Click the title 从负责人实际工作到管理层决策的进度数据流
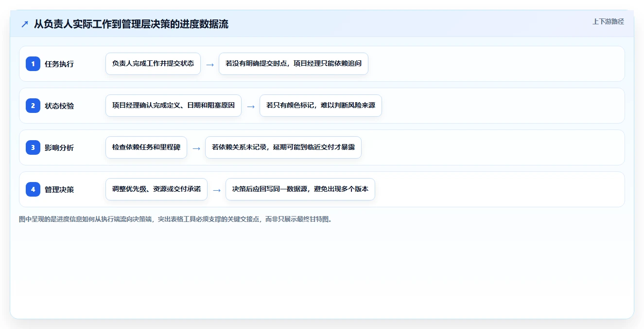This screenshot has width=644, height=329. coord(131,24)
